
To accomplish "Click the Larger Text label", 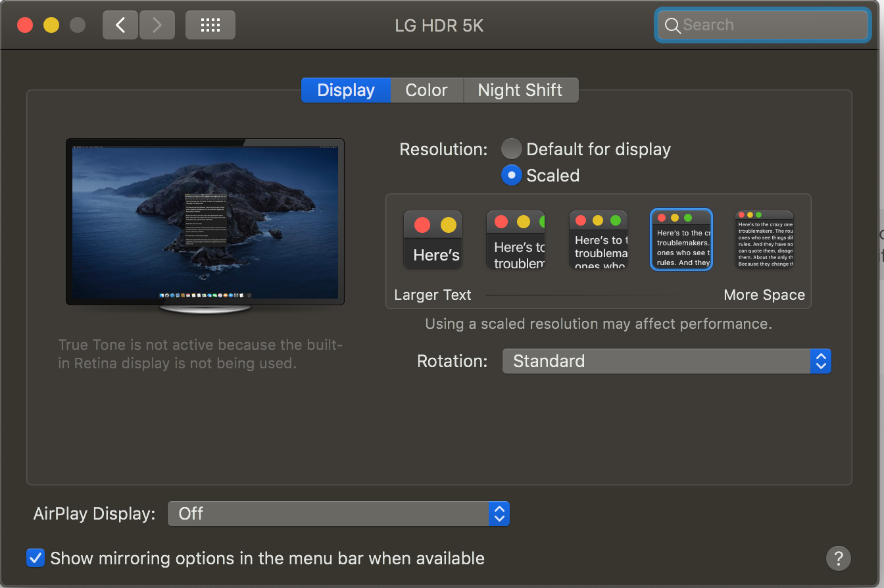I will click(433, 295).
